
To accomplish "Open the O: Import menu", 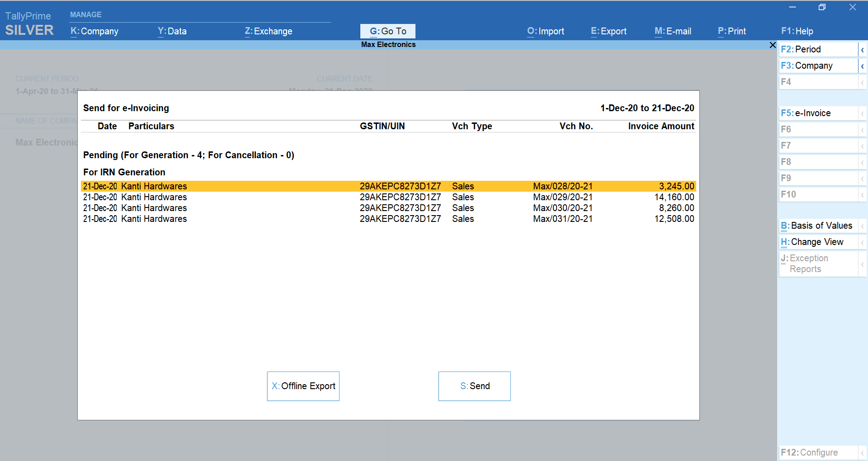I will click(x=546, y=31).
